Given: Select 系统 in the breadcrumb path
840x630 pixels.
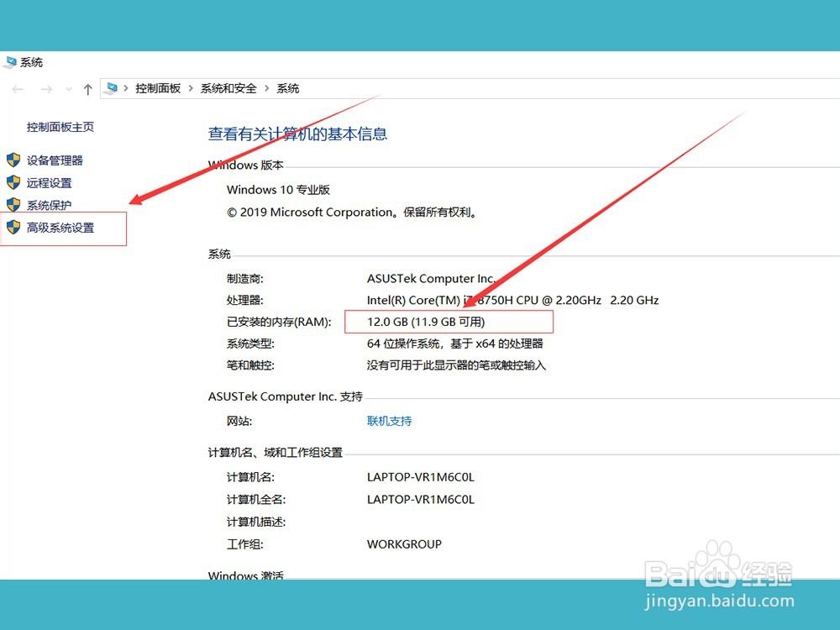Looking at the screenshot, I should [x=287, y=88].
